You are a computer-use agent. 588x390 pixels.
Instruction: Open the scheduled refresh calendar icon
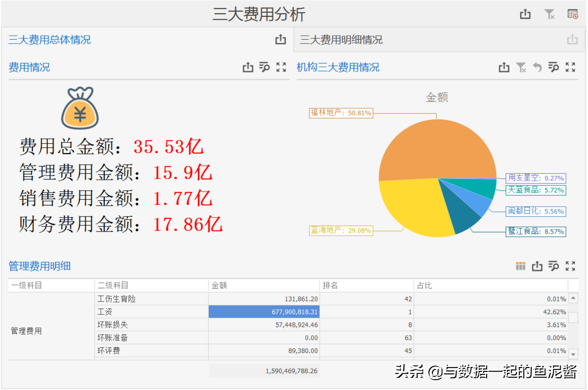571,14
